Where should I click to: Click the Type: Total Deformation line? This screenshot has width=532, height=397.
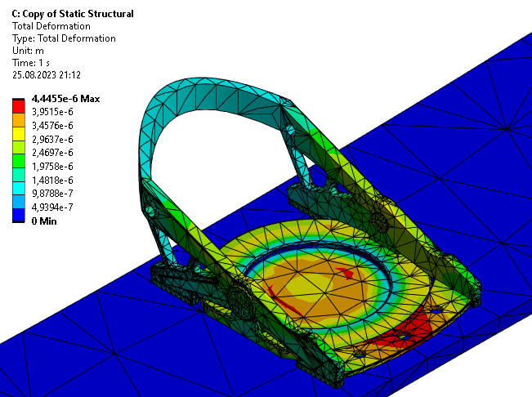pos(64,38)
